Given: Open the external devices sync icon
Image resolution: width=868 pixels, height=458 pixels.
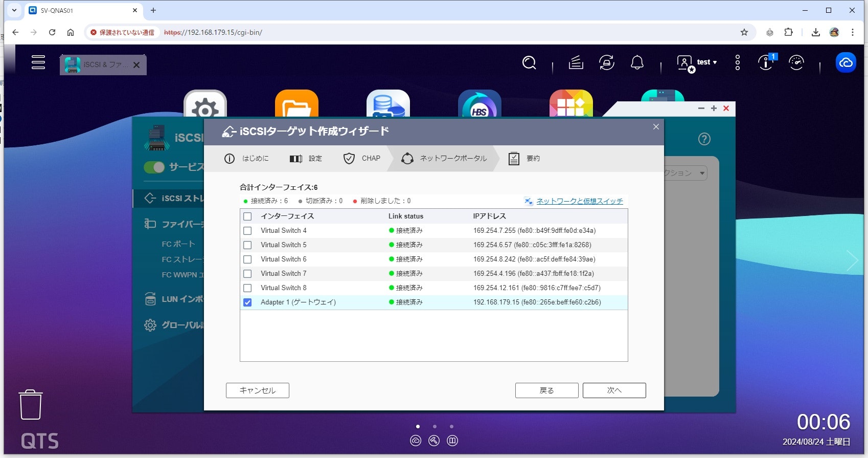Looking at the screenshot, I should click(607, 63).
